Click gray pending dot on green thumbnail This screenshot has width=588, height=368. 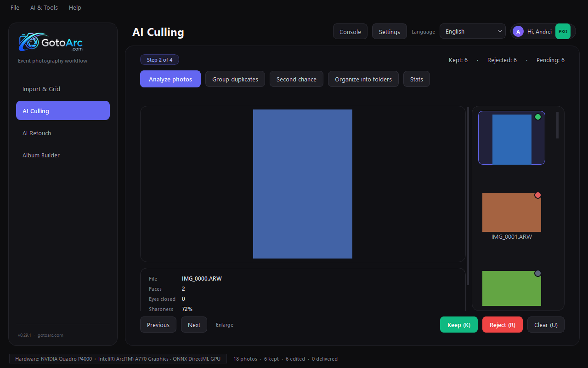click(x=538, y=273)
